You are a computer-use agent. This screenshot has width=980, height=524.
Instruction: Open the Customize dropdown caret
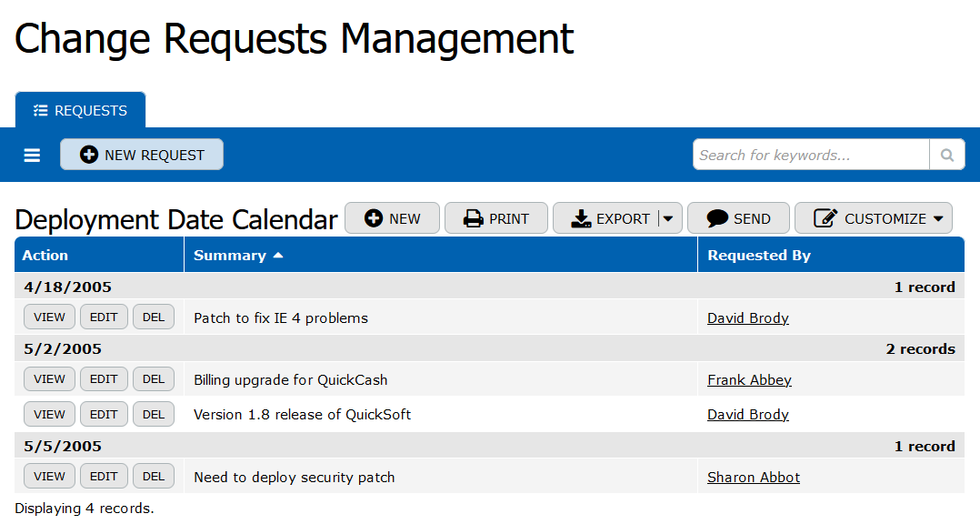[x=938, y=218]
